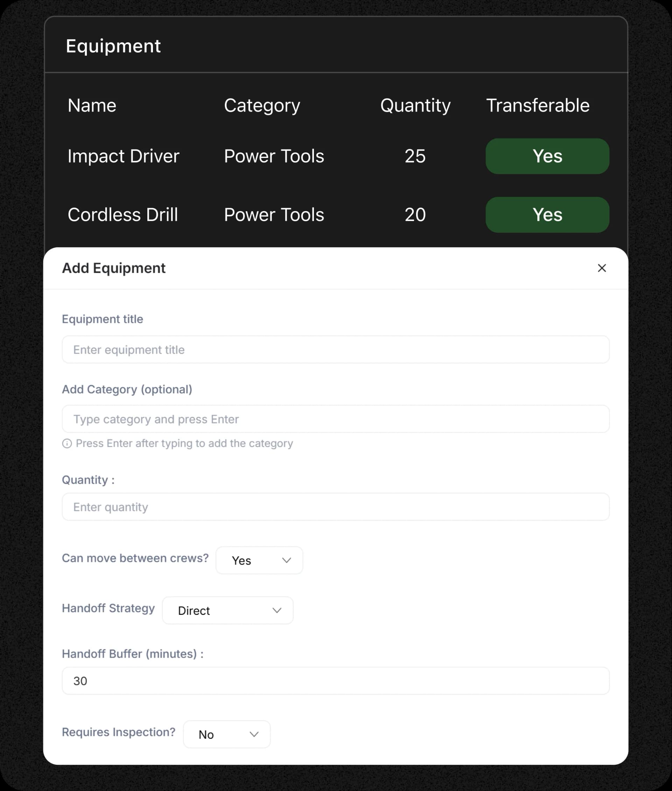The image size is (672, 791).
Task: Toggle Impact Driver transferable status
Action: (x=547, y=156)
